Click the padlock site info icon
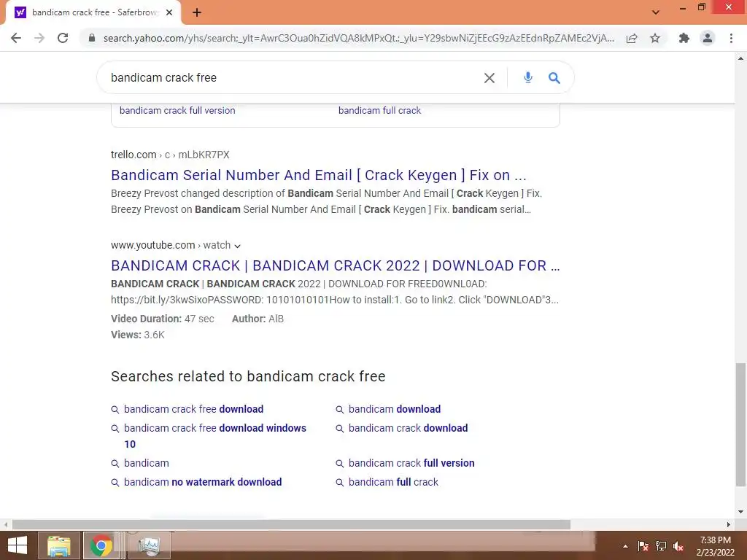747x560 pixels. point(92,38)
